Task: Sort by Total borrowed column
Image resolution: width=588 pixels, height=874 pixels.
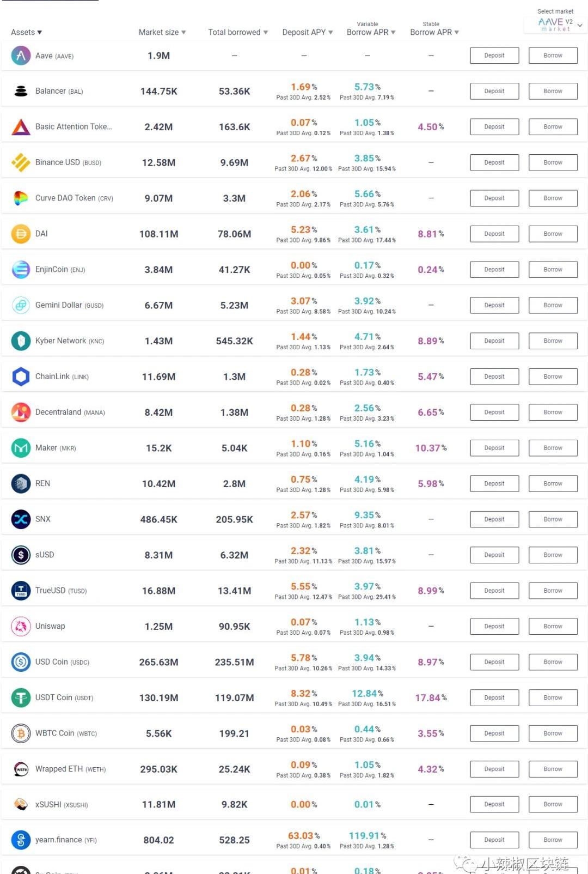Action: click(238, 32)
